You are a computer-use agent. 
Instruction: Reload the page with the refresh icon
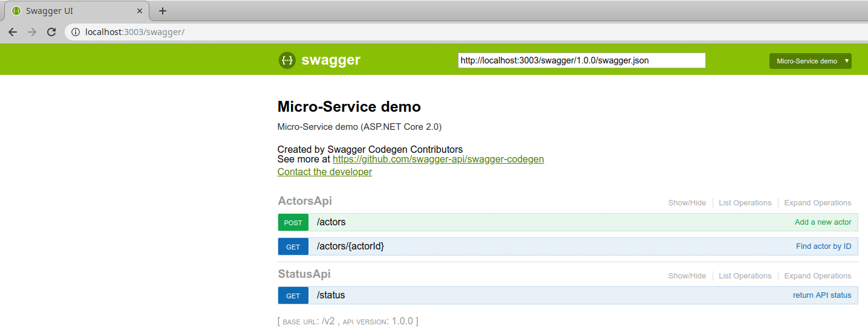pos(51,32)
